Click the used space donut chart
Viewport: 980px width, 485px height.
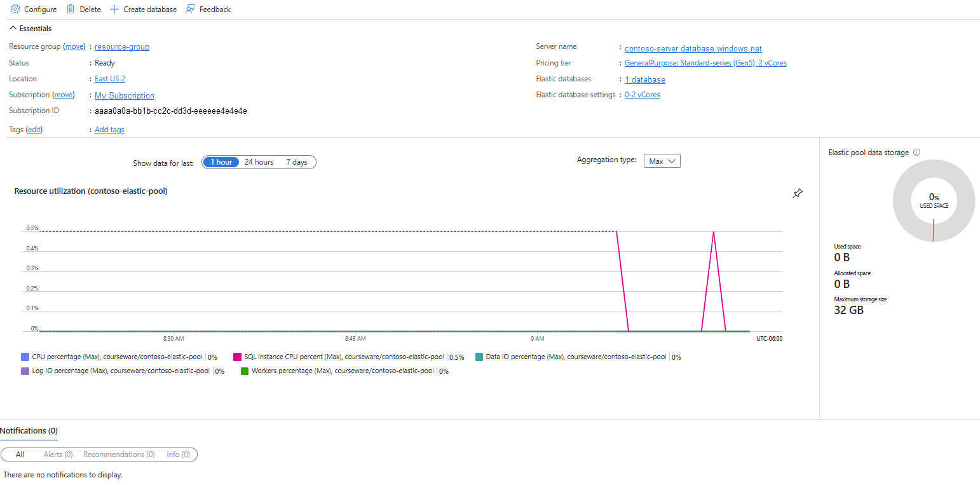[934, 200]
